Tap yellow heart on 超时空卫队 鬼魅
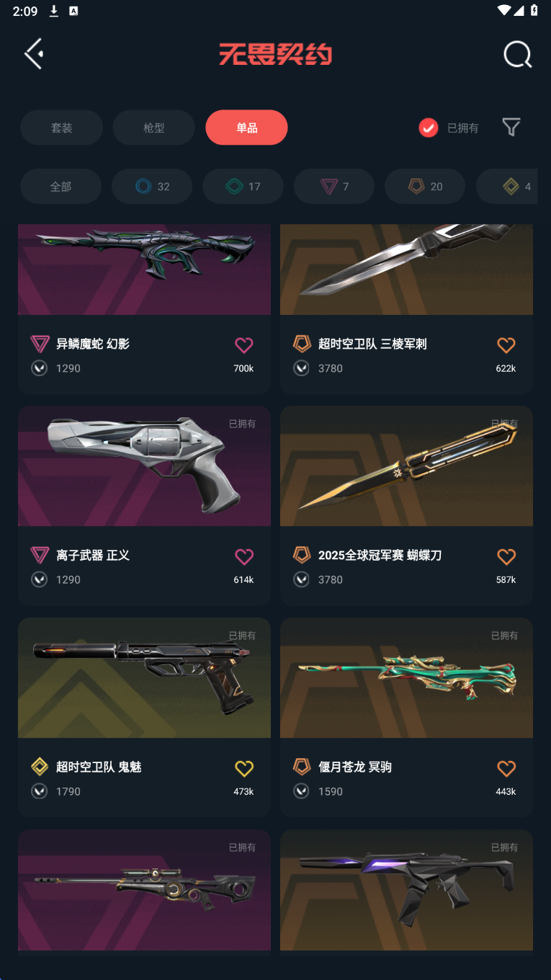The width and height of the screenshot is (551, 980). (x=244, y=768)
